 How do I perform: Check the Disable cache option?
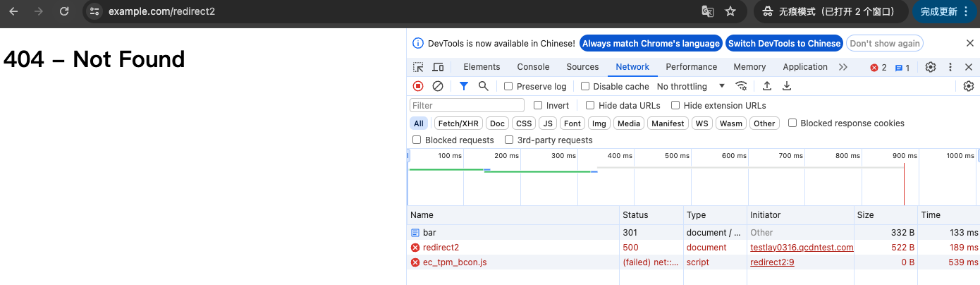pyautogui.click(x=585, y=86)
